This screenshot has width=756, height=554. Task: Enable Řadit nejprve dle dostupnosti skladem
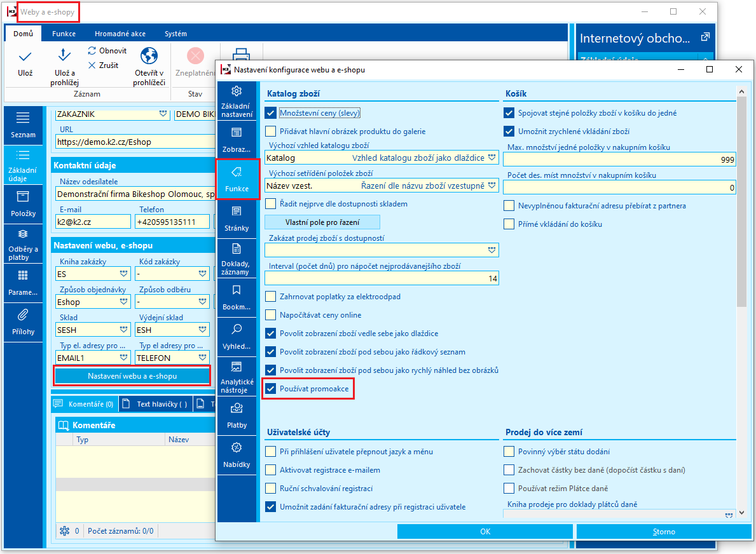(x=270, y=204)
